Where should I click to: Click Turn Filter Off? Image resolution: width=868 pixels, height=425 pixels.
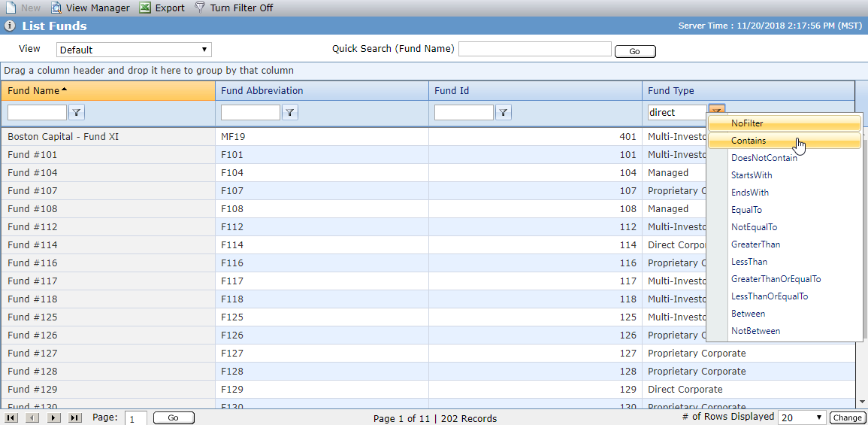tap(234, 8)
